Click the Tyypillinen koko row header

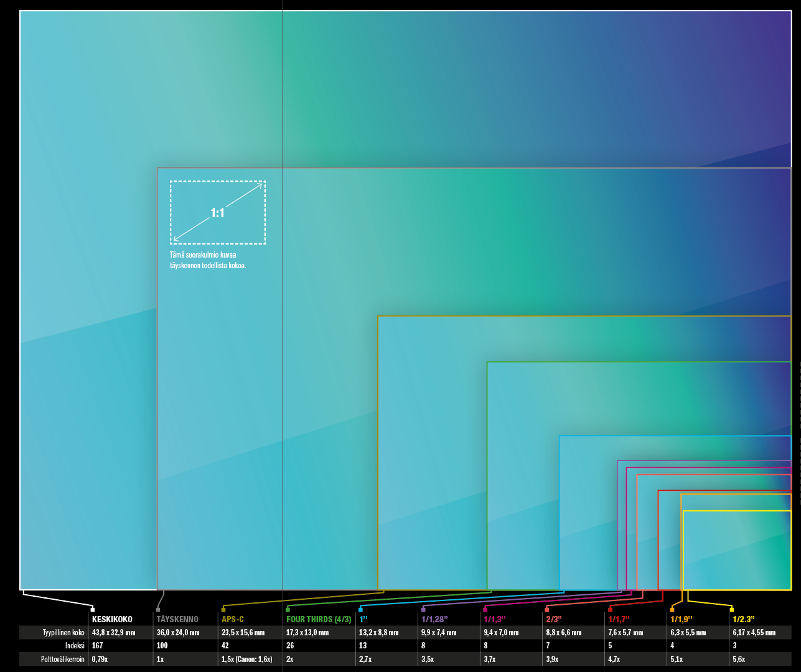coord(63,632)
